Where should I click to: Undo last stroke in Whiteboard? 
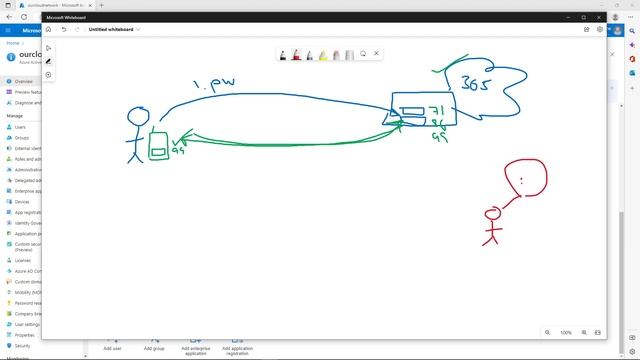click(x=64, y=29)
